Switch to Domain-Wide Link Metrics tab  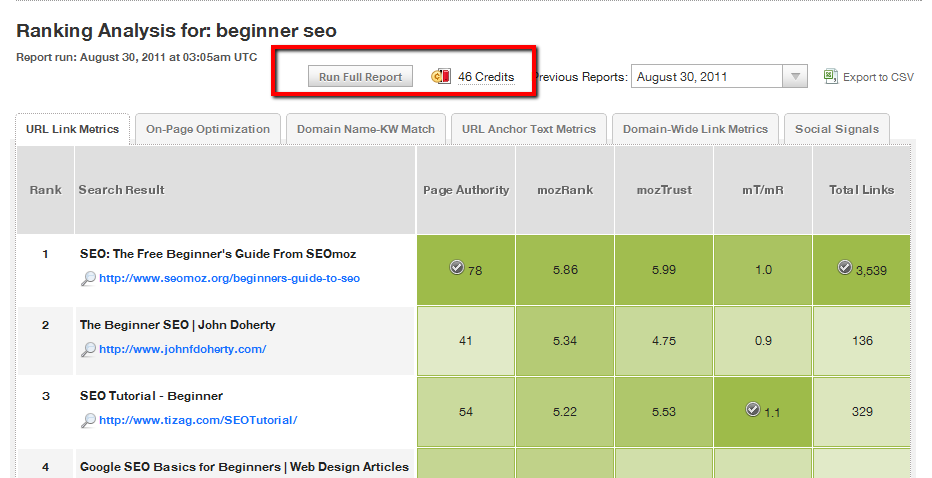click(x=695, y=129)
